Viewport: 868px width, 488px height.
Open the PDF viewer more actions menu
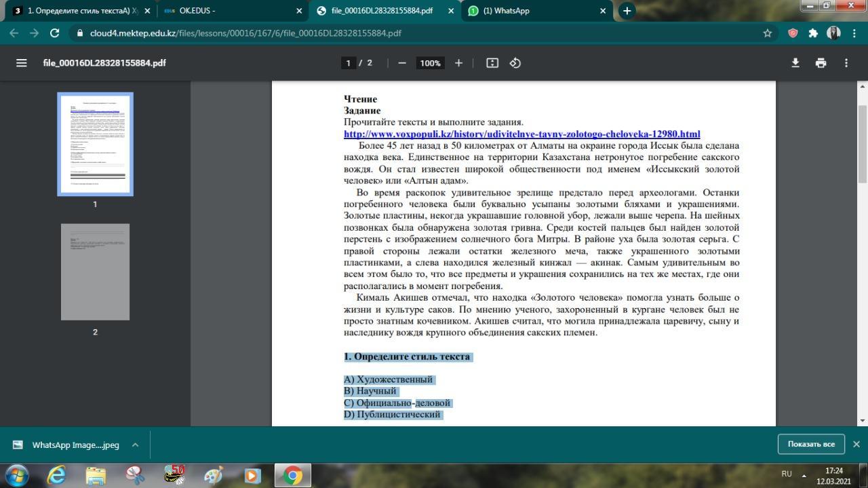(846, 63)
